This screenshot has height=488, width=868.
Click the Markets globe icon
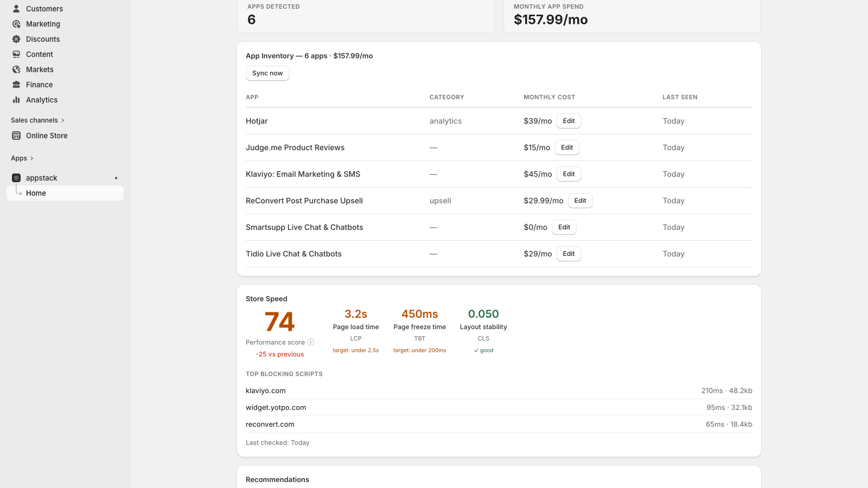[16, 69]
